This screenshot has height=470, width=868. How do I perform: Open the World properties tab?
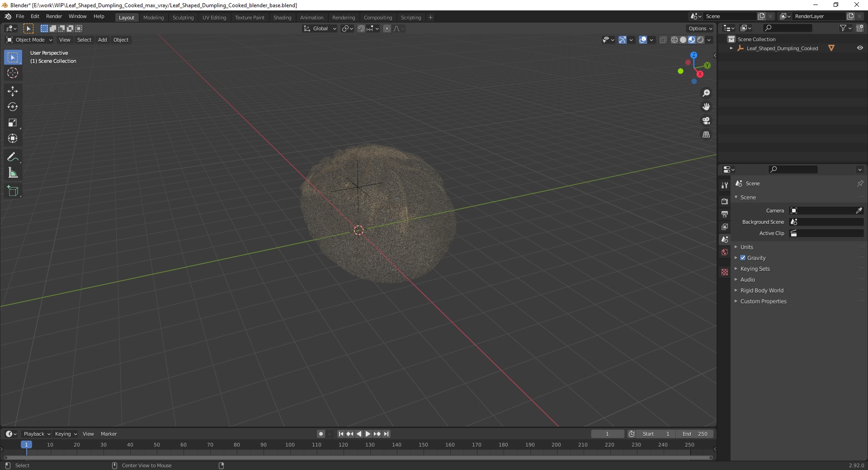725,252
